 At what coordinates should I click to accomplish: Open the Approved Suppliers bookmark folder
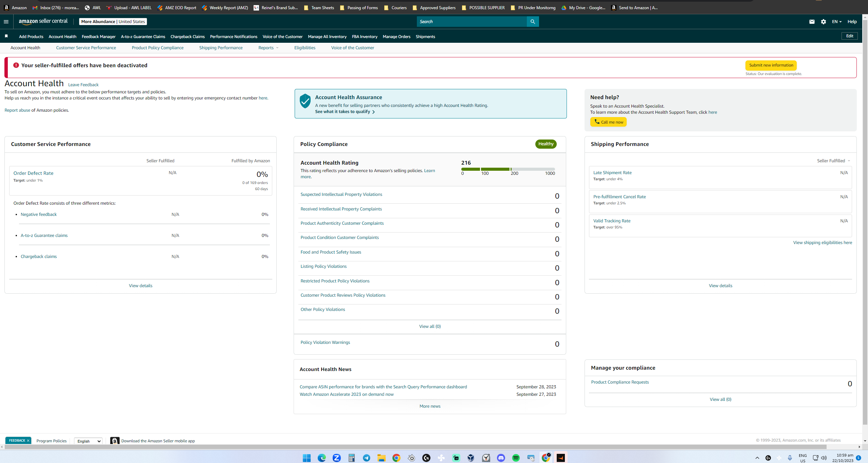click(x=434, y=7)
